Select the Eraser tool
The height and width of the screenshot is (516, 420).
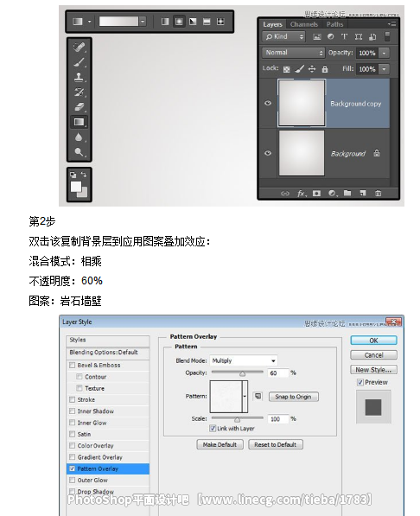[79, 106]
